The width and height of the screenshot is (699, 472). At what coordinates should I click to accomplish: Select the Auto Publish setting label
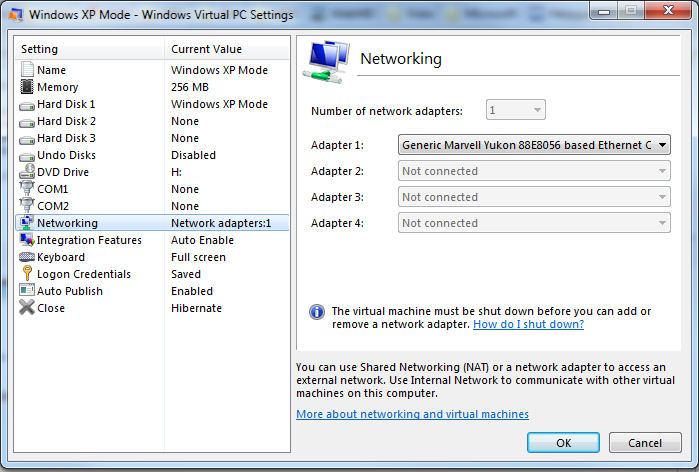[x=70, y=291]
